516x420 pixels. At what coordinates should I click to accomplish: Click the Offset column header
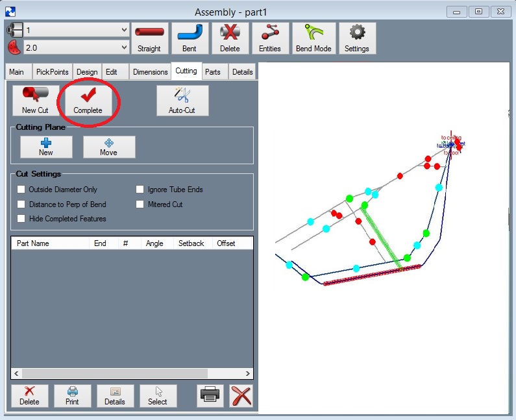point(232,243)
